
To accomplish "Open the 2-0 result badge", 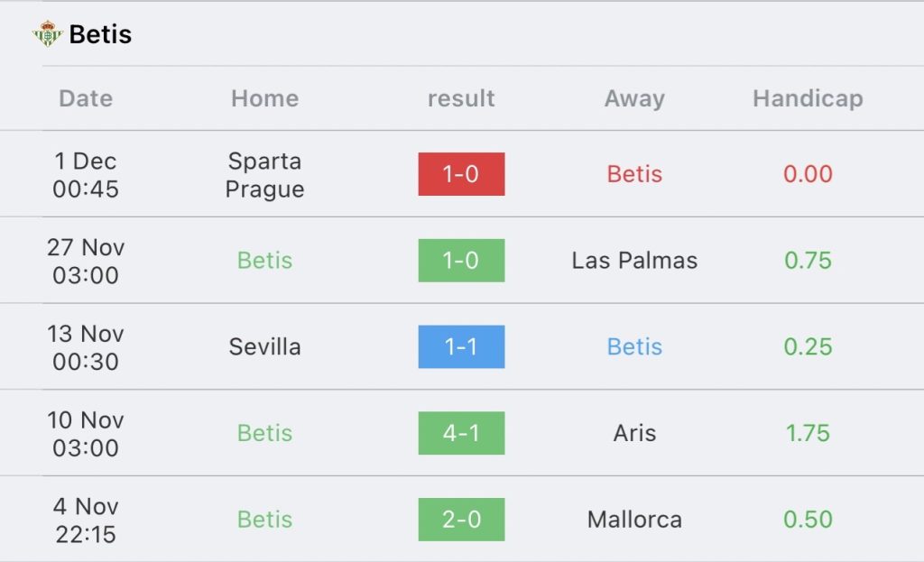I will point(461,520).
